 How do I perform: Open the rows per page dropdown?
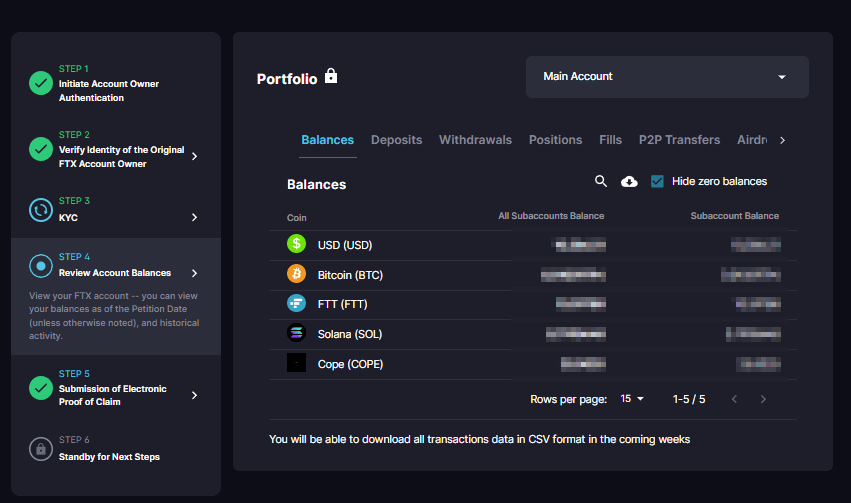632,399
